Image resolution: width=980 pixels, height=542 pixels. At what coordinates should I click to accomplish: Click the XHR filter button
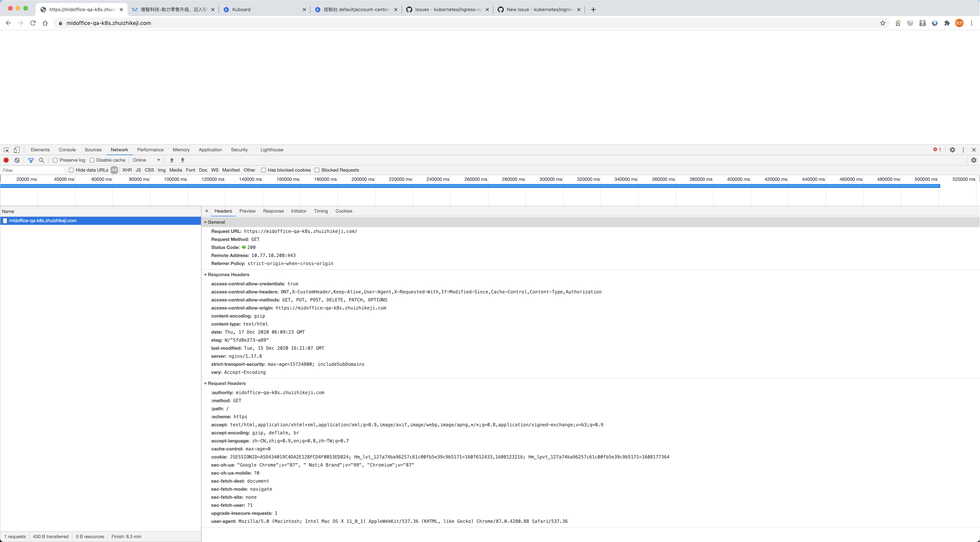(127, 170)
